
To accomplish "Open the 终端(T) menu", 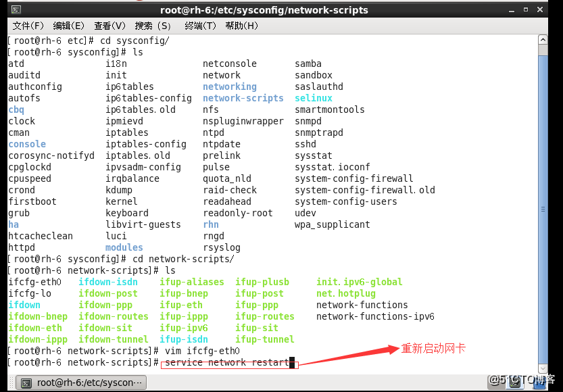I will pos(200,26).
